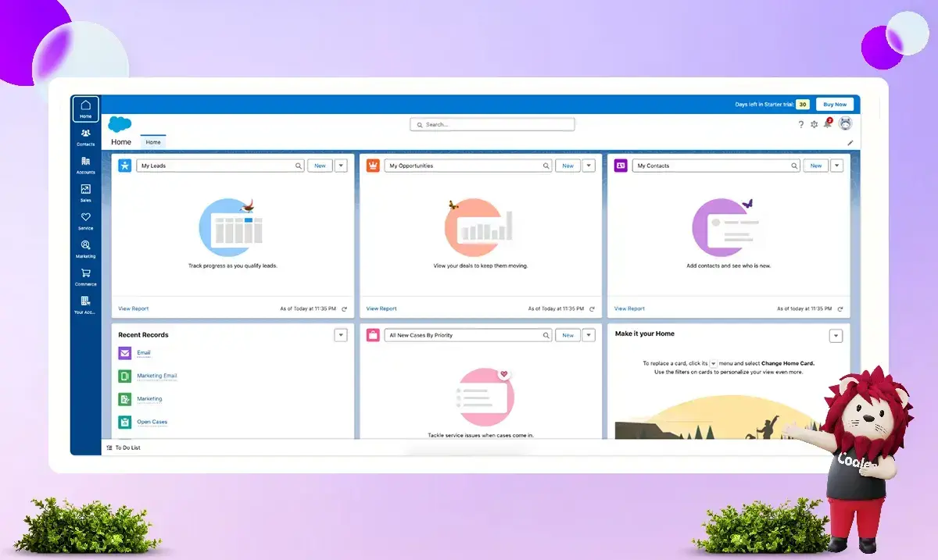
Task: Open the help question mark icon
Action: point(800,124)
